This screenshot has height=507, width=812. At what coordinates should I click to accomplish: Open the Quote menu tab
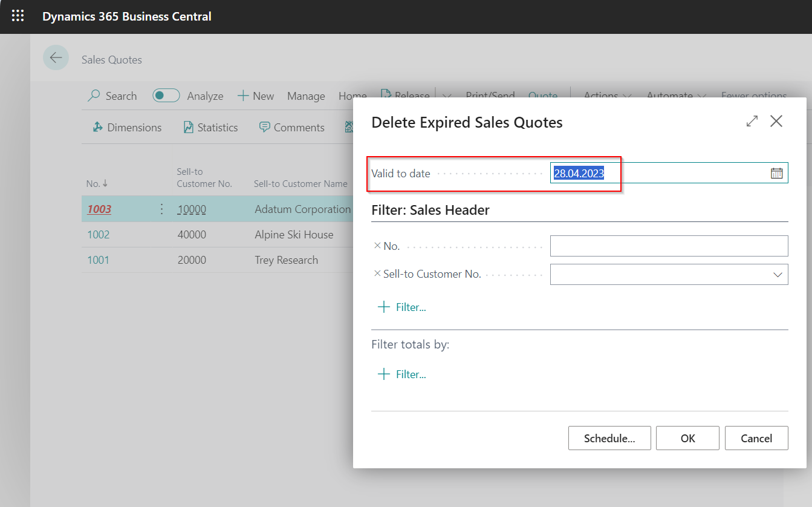(543, 96)
